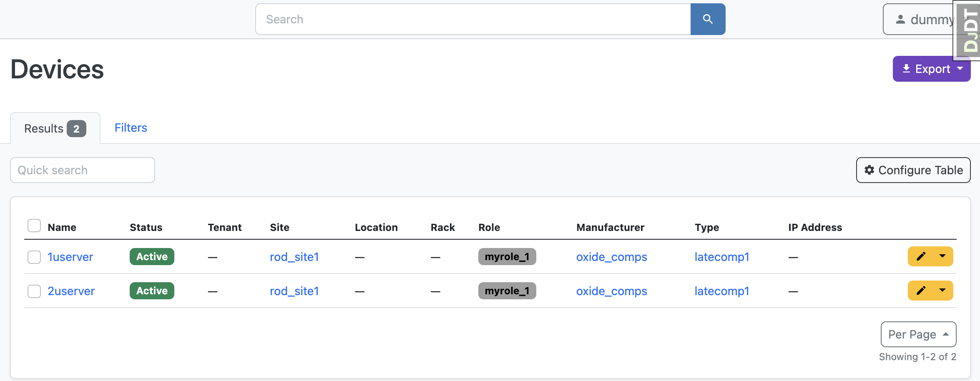Click the download icon on the Export button
Screen dimensions: 980x381
pos(906,68)
